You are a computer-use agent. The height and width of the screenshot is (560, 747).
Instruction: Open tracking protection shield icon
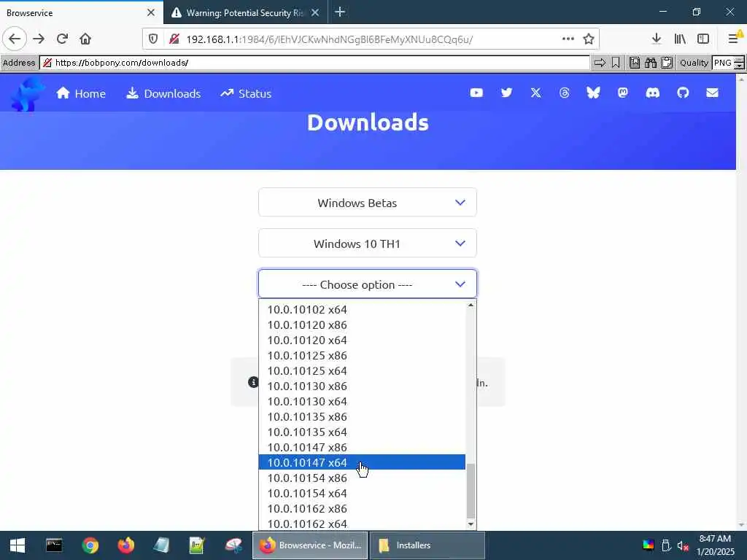153,39
